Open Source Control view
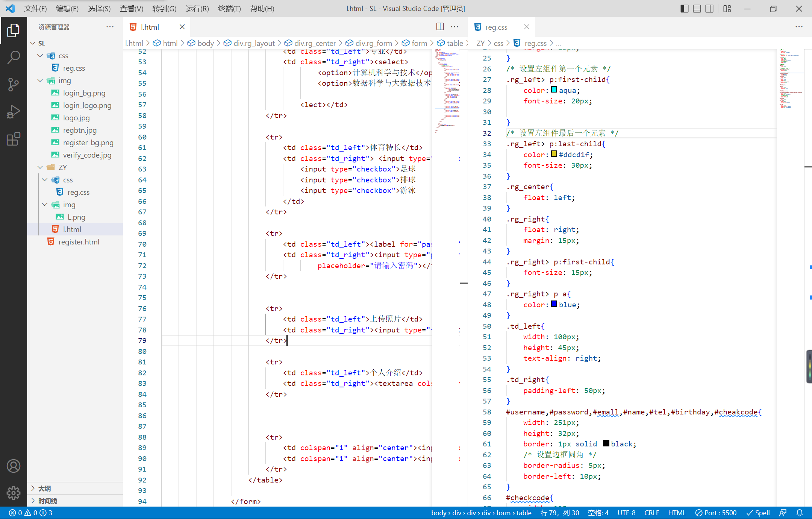Image resolution: width=812 pixels, height=519 pixels. [x=14, y=84]
